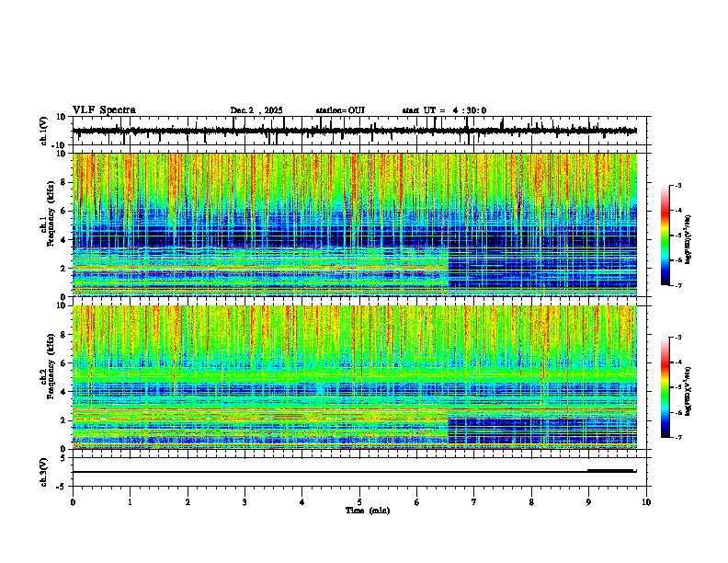This screenshot has width=728, height=563.
Task: Click the "-3" tick on ch.2 color bar
Action: click(678, 338)
